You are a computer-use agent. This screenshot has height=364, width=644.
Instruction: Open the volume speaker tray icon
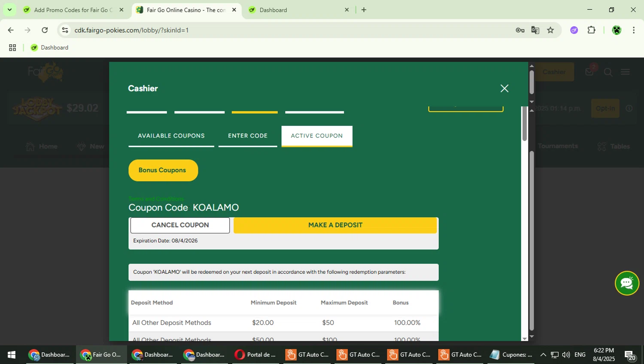[x=566, y=355]
